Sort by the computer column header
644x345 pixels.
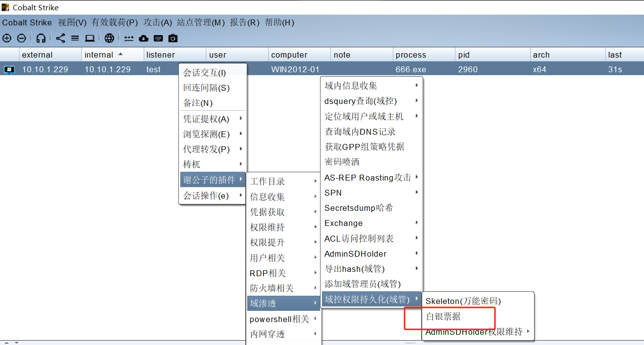pyautogui.click(x=300, y=55)
